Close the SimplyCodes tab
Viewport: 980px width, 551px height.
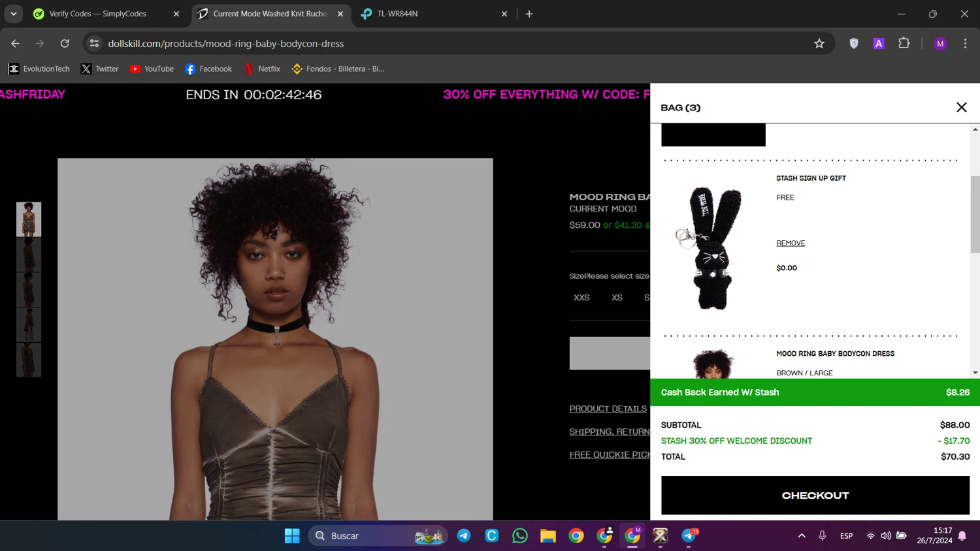coord(176,14)
